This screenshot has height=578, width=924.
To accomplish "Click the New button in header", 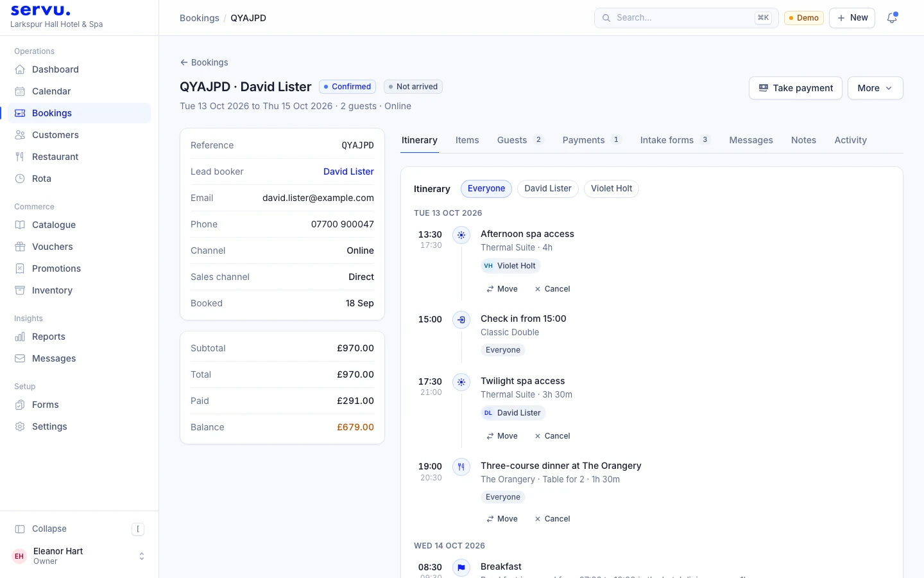I will click(852, 18).
